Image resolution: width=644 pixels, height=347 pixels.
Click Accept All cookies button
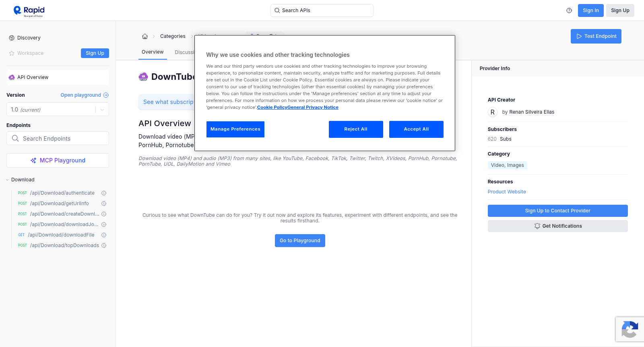[416, 129]
